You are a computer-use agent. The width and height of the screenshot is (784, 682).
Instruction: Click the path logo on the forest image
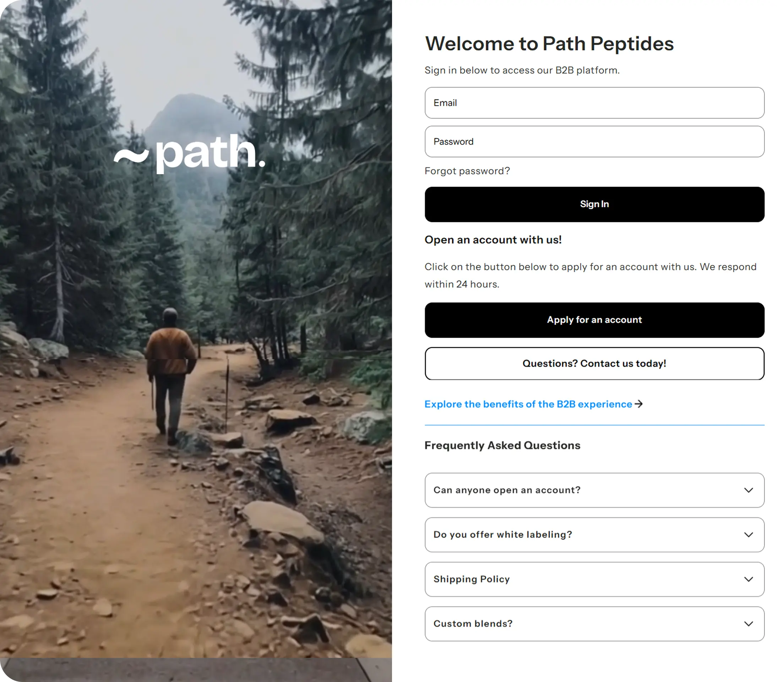point(190,153)
